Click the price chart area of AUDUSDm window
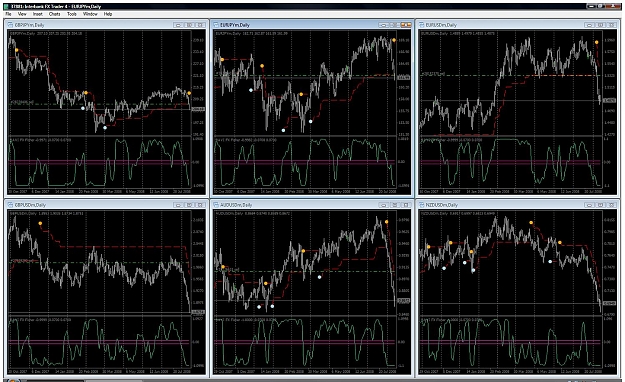Screen dimensions: 625x382 [304, 262]
